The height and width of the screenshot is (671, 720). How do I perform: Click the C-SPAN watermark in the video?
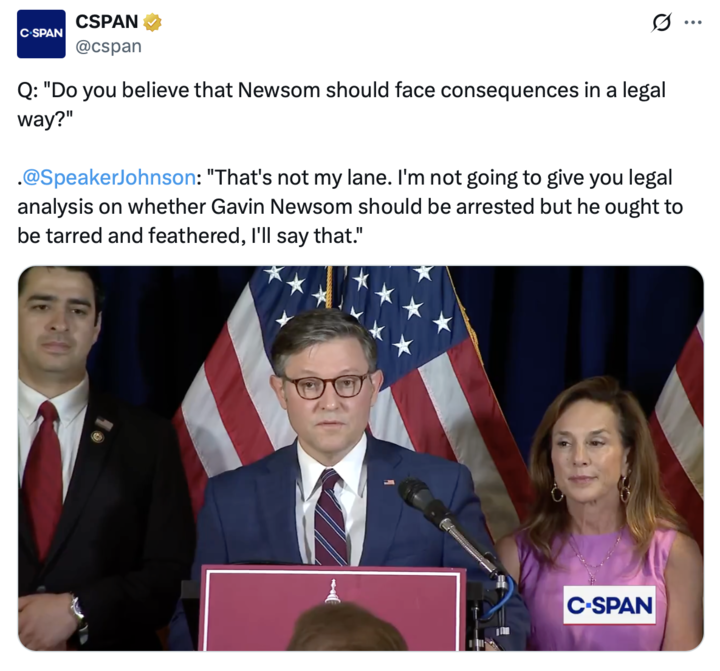pos(609,605)
